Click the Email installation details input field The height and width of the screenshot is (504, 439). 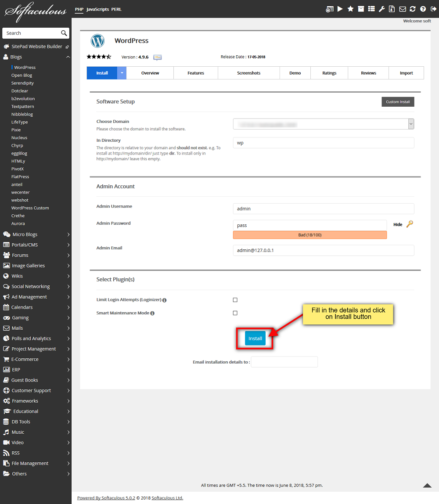coord(284,362)
